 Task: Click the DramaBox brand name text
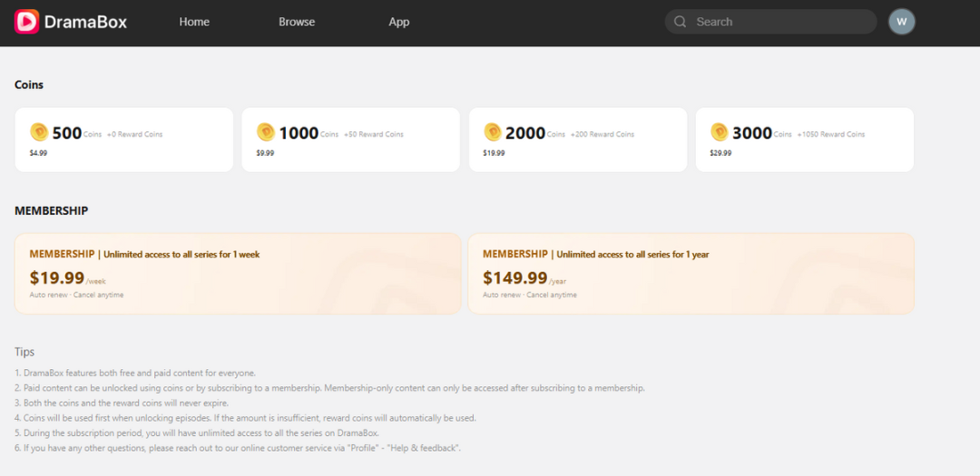coord(86,22)
